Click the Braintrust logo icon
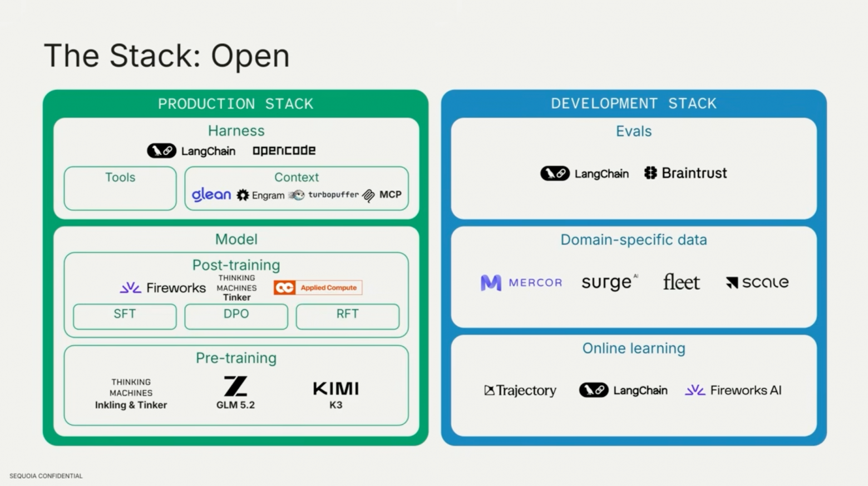The width and height of the screenshot is (868, 486). point(650,173)
